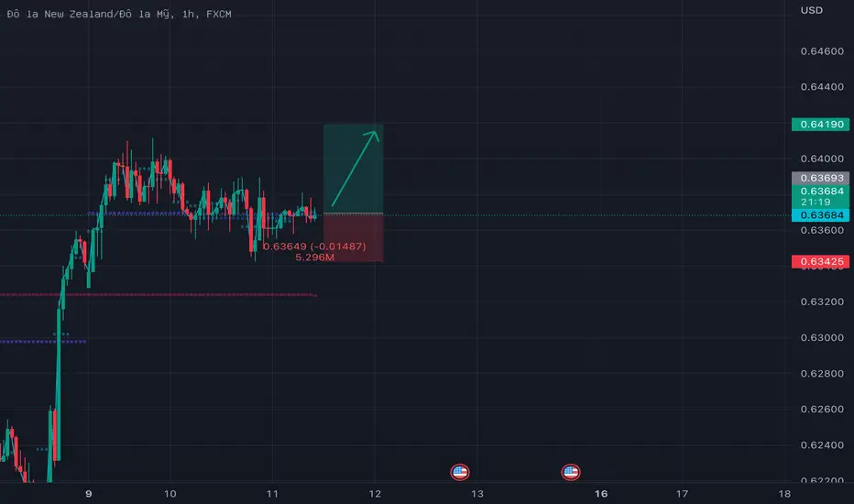Screen dimensions: 854x504
Task: Click date 13 on the time axis
Action: click(x=477, y=494)
